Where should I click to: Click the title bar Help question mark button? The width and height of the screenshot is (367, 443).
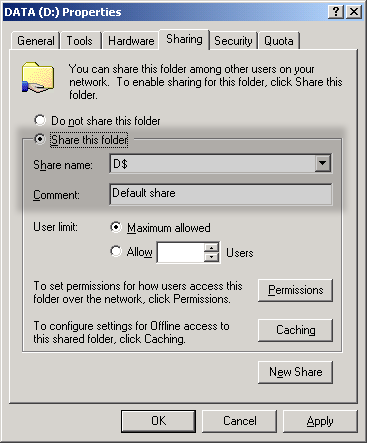click(x=336, y=12)
